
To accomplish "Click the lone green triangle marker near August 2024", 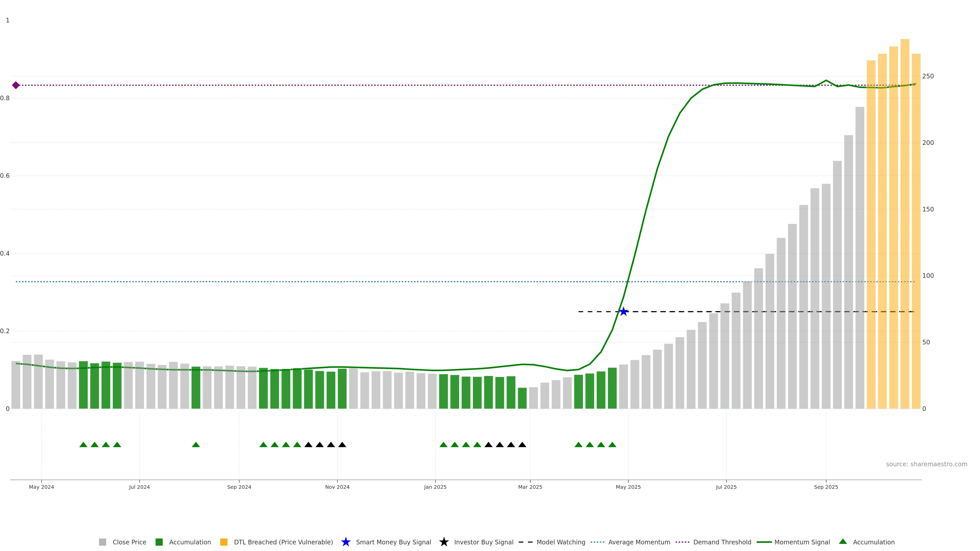I will coord(196,445).
